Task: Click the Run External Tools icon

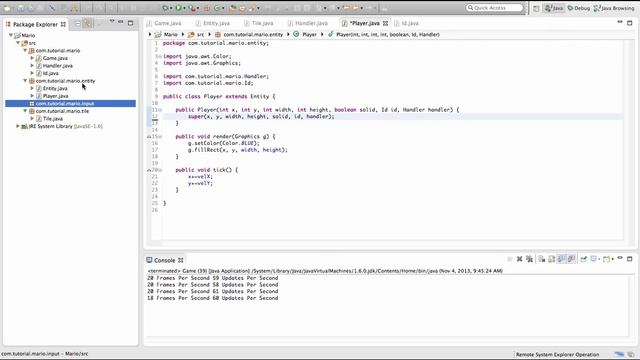Action: pyautogui.click(x=191, y=8)
